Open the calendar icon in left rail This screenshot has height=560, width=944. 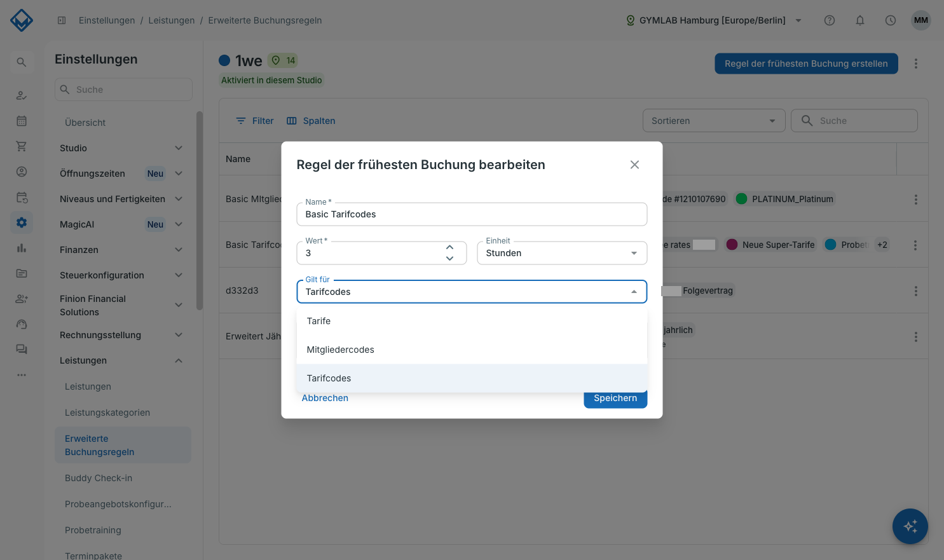pyautogui.click(x=22, y=121)
